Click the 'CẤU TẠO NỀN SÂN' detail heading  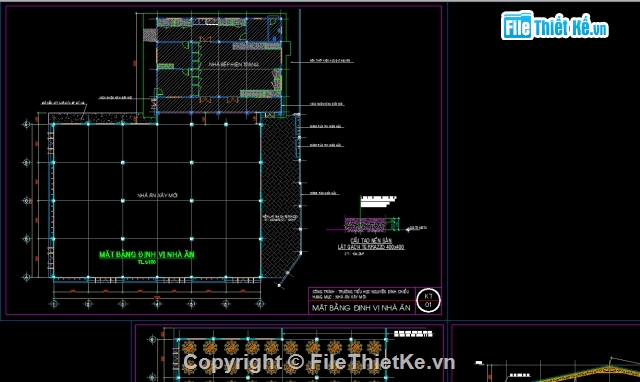(x=371, y=241)
